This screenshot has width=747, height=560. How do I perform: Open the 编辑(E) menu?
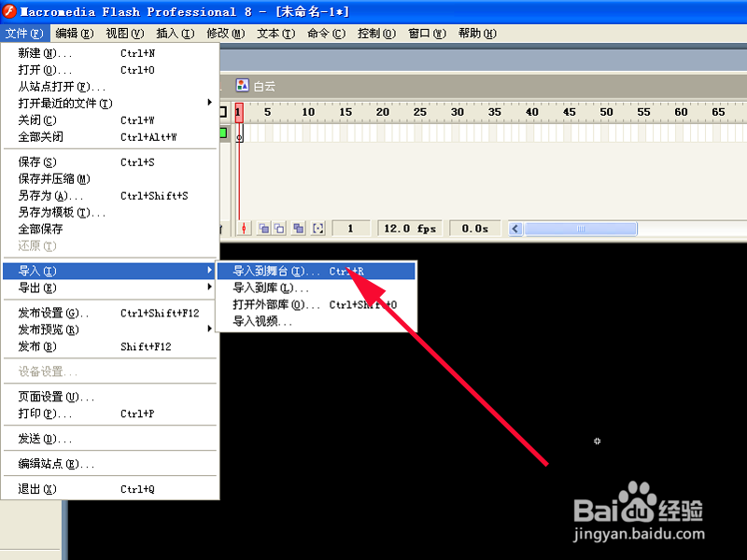click(x=75, y=34)
